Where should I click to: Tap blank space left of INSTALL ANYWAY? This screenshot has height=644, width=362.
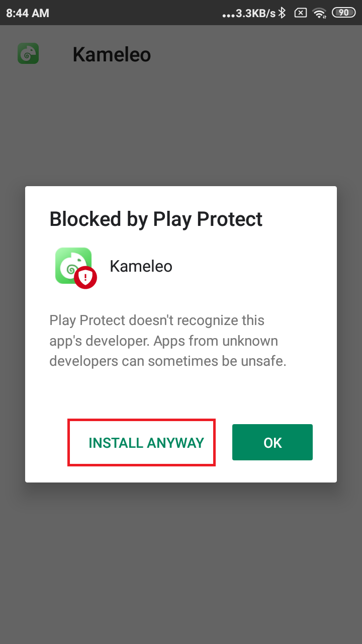(x=46, y=443)
